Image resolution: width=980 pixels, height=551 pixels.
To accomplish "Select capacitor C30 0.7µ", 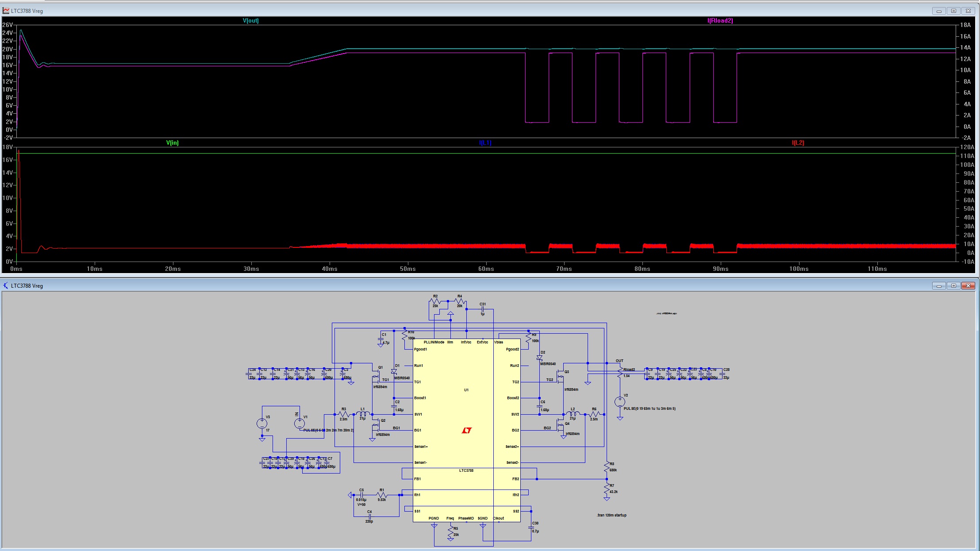I will pos(531,527).
